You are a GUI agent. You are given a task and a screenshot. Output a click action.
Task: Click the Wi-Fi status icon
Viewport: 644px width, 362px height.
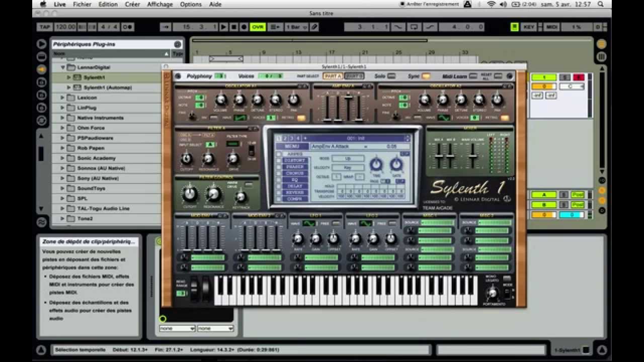(x=491, y=4)
